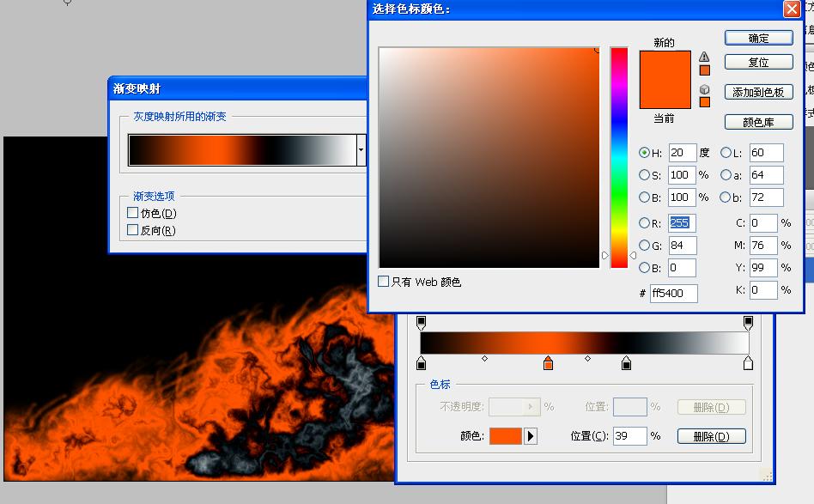Click the gradient preview bar in 渐变映射

pyautogui.click(x=242, y=150)
